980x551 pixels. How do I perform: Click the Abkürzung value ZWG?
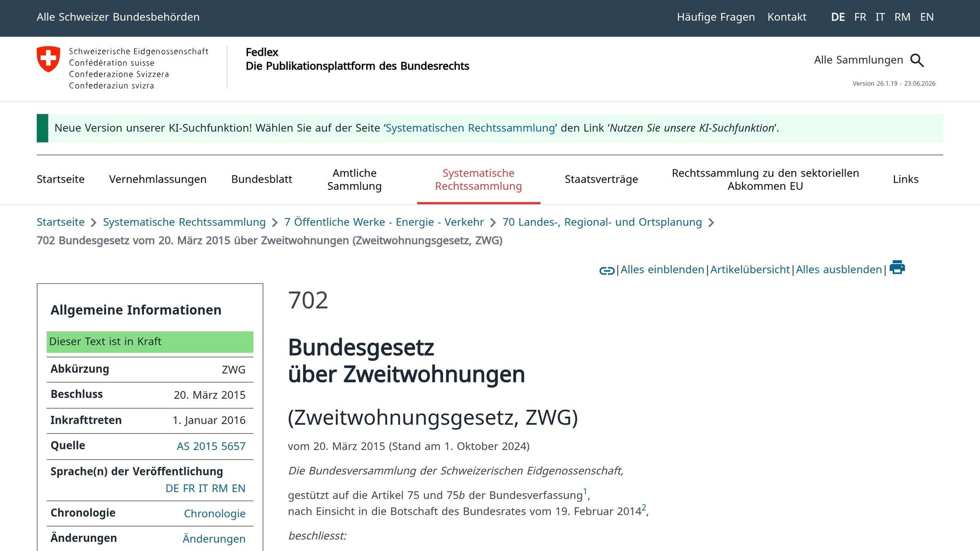234,370
